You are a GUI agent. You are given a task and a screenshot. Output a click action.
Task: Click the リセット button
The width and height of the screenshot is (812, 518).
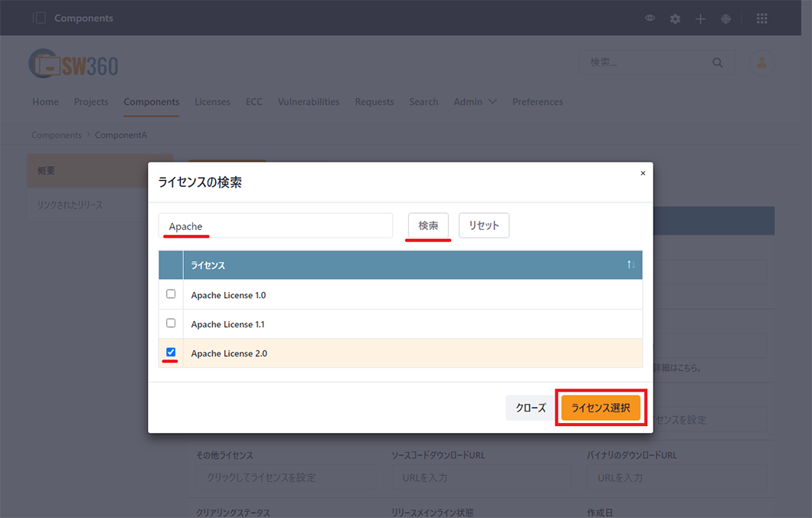[x=483, y=226]
